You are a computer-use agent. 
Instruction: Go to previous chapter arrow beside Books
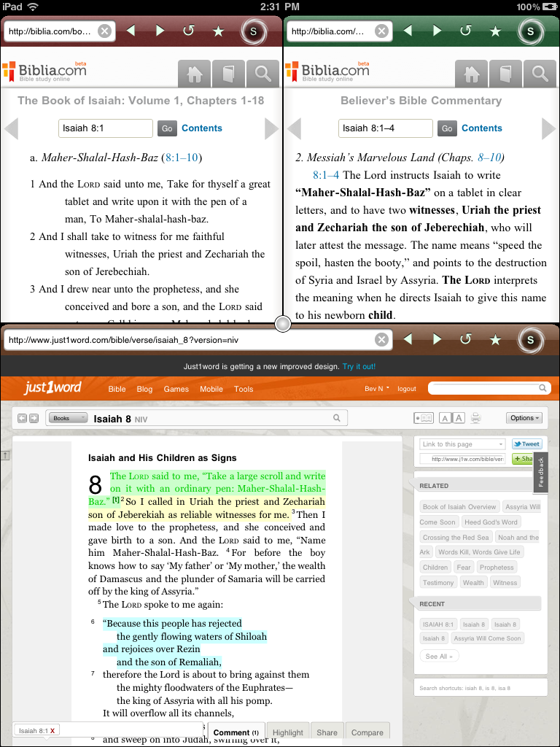click(x=22, y=418)
